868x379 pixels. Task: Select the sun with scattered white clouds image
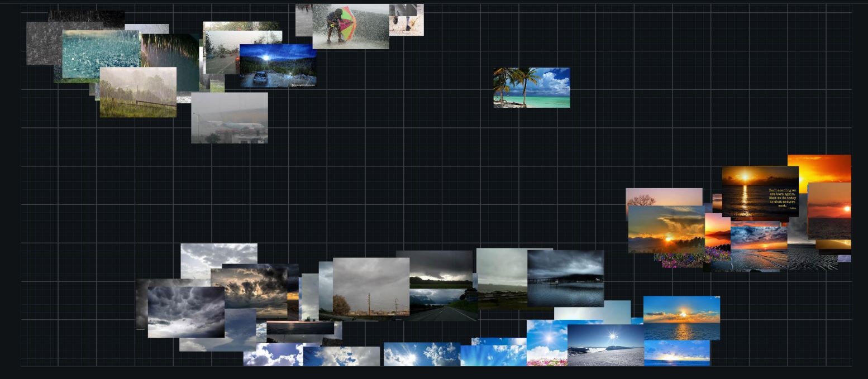(x=422, y=354)
